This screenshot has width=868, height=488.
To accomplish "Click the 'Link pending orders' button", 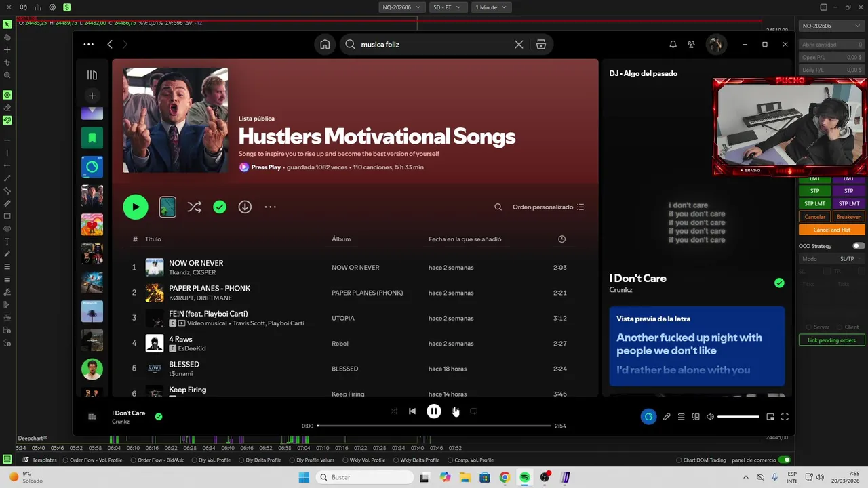I will point(832,340).
